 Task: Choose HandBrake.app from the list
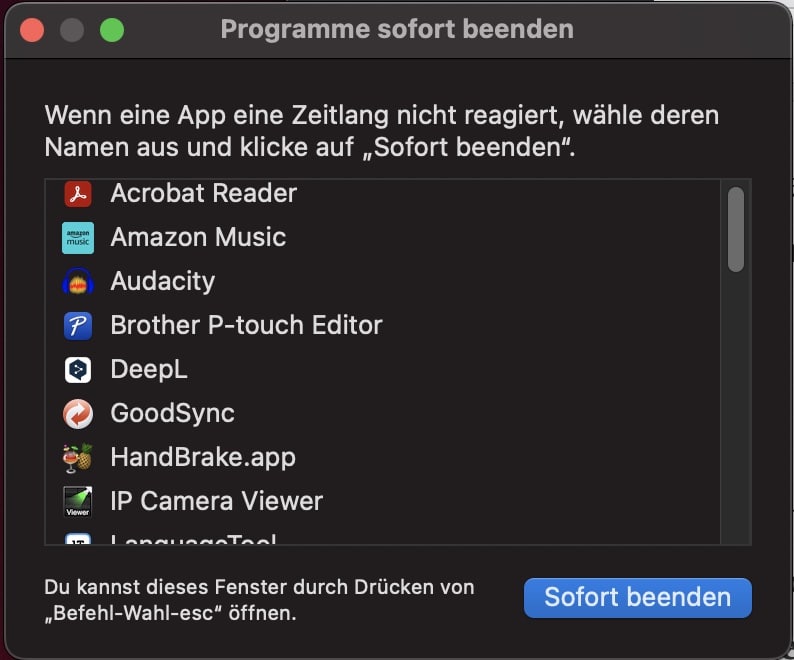382,457
